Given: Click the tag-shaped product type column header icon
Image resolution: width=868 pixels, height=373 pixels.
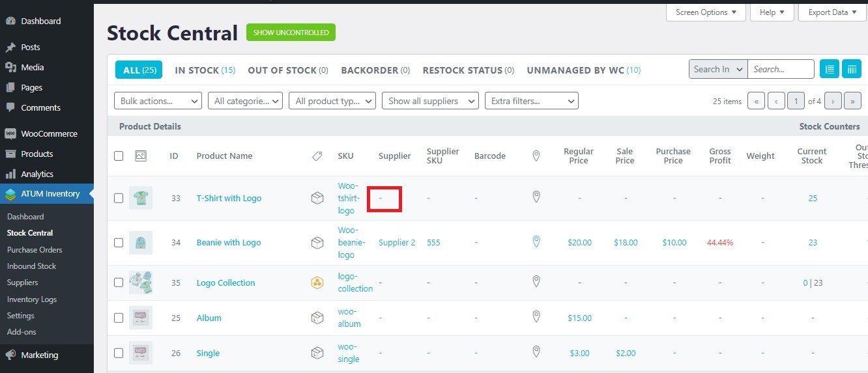Looking at the screenshot, I should pos(317,156).
